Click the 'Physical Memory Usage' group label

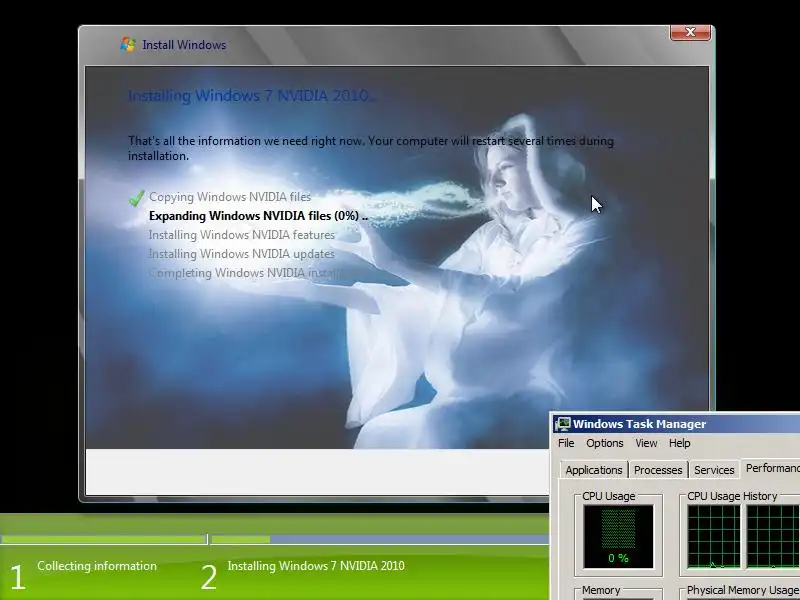coord(742,590)
